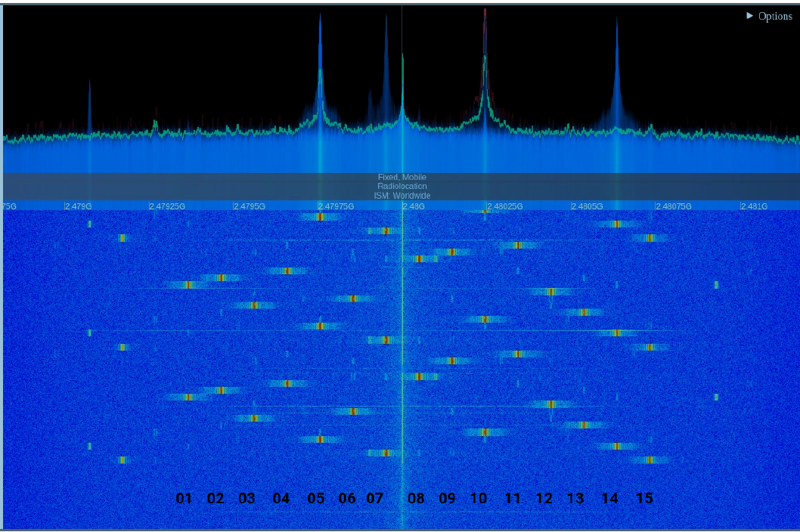Click channel 10 marker
The height and width of the screenshot is (532, 800).
pyautogui.click(x=479, y=499)
